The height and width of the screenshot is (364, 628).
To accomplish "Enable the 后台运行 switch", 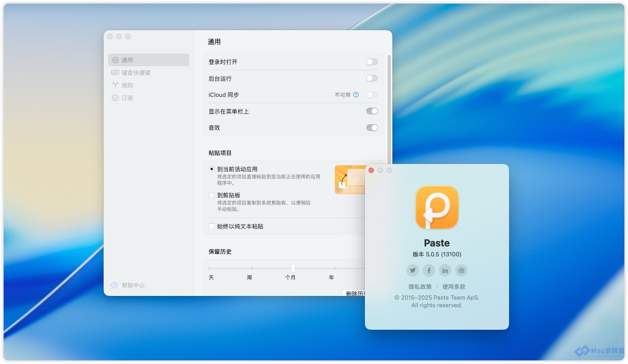I will click(372, 78).
